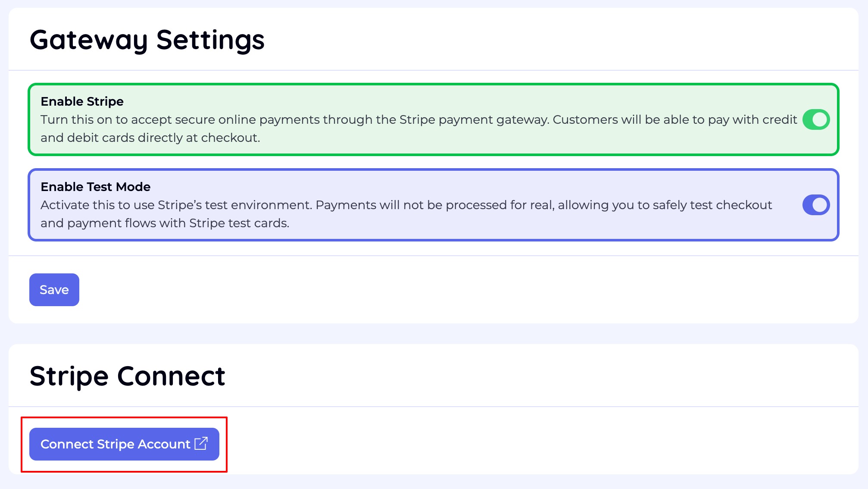Turn off the Enable Test Mode switch

[815, 205]
